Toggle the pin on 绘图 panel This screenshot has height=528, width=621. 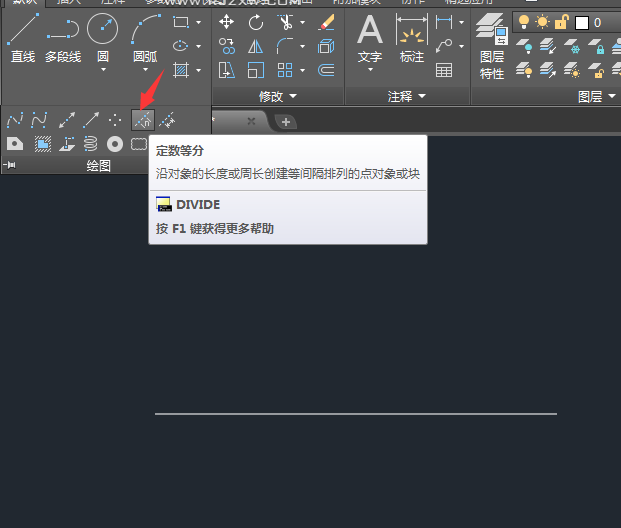[x=10, y=165]
